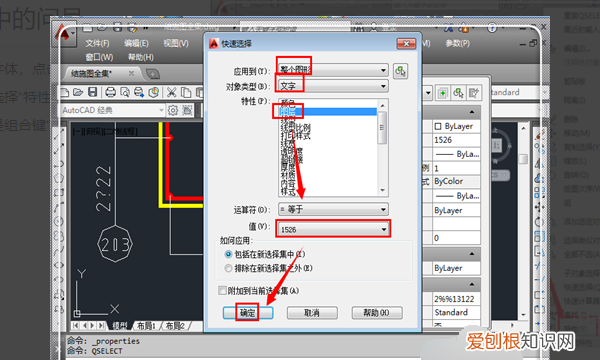
Task: Switch to the 布局2 layout tab
Action: 176,326
